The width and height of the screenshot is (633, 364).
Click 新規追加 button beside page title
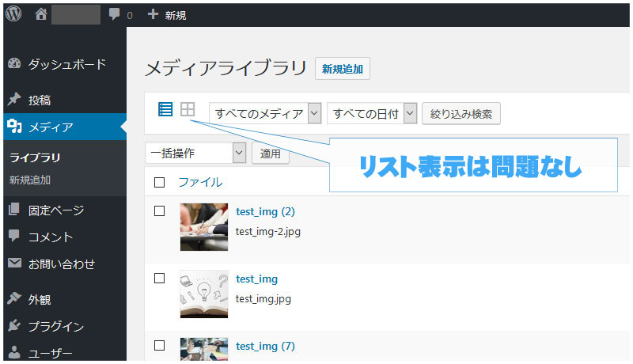click(x=343, y=69)
